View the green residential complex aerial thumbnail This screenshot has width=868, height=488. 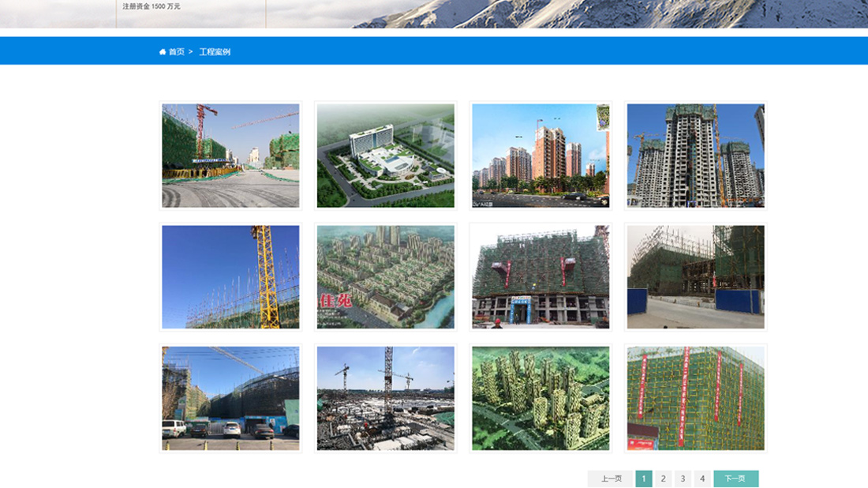click(540, 398)
